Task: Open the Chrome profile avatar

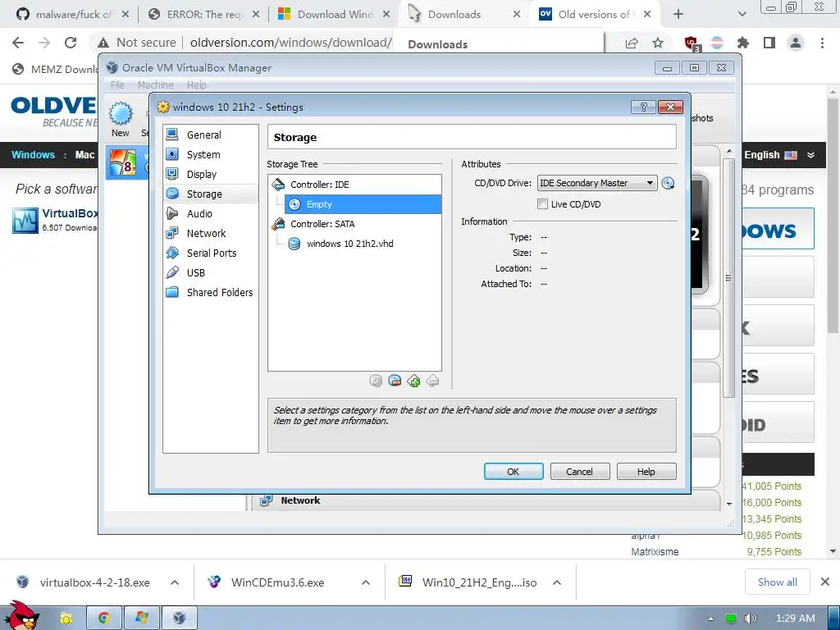Action: tap(796, 43)
